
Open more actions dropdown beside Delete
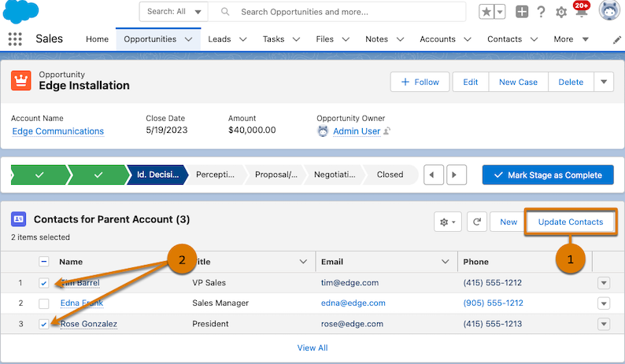604,82
